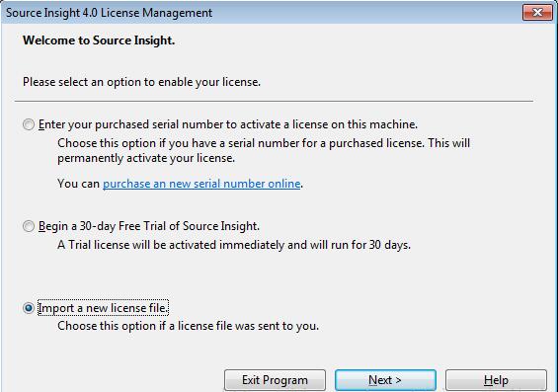This screenshot has width=558, height=392.
Task: Click the 'Welcome to Source Insight.' heading
Action: click(x=99, y=40)
